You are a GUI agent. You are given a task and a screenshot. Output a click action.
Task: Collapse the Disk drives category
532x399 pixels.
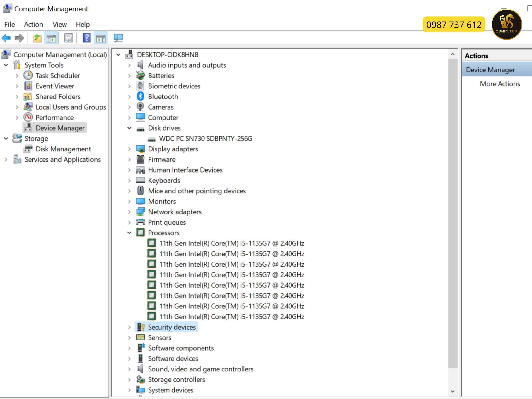tap(129, 128)
